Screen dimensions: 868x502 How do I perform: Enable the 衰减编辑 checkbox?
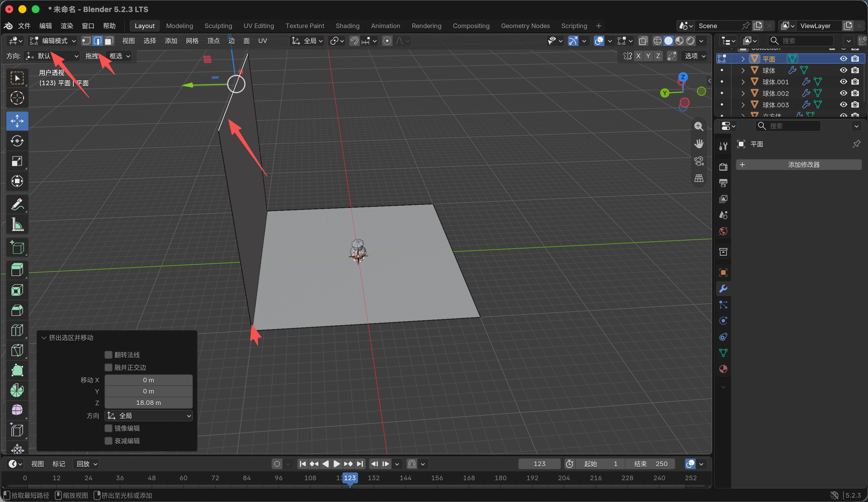click(x=108, y=441)
